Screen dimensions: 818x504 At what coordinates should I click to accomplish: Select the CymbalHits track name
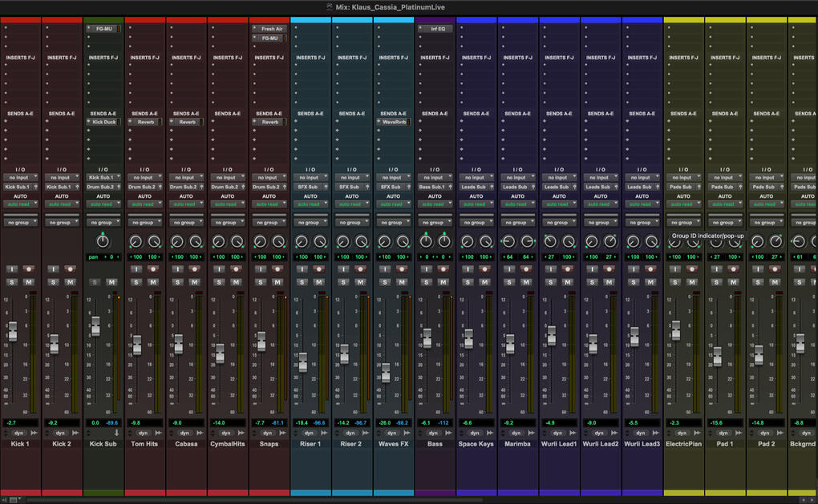(228, 444)
